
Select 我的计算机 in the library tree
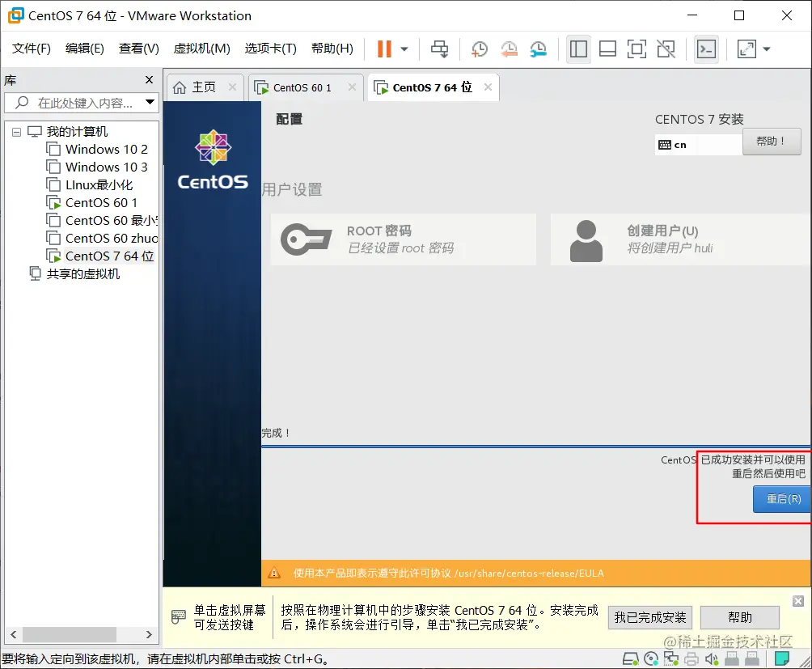tap(77, 132)
